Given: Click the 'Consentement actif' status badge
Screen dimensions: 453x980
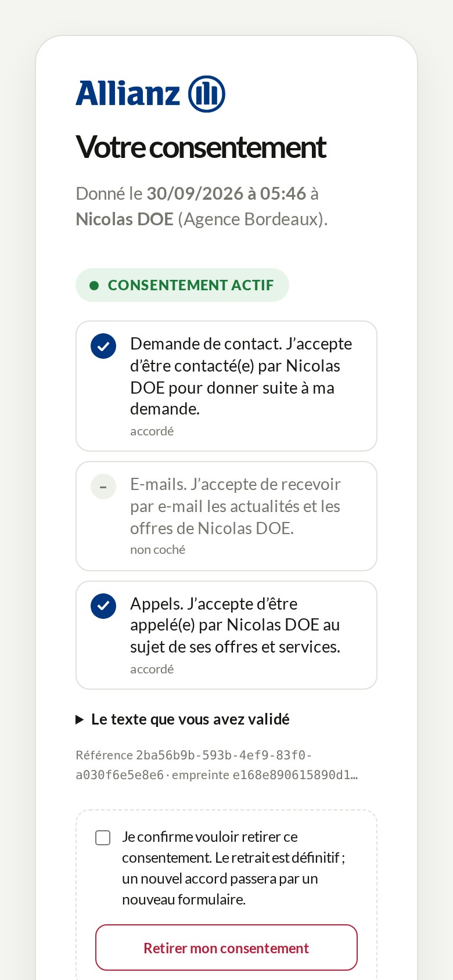Looking at the screenshot, I should pyautogui.click(x=182, y=285).
